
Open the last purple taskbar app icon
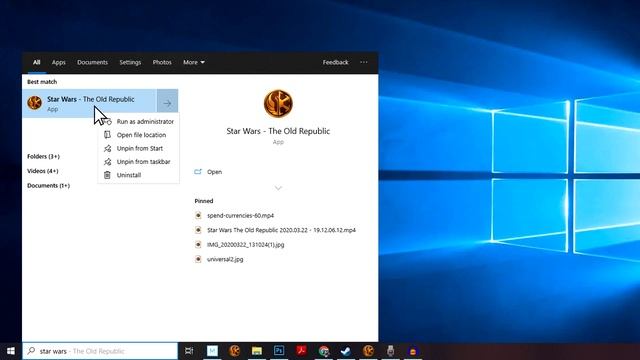pyautogui.click(x=413, y=351)
